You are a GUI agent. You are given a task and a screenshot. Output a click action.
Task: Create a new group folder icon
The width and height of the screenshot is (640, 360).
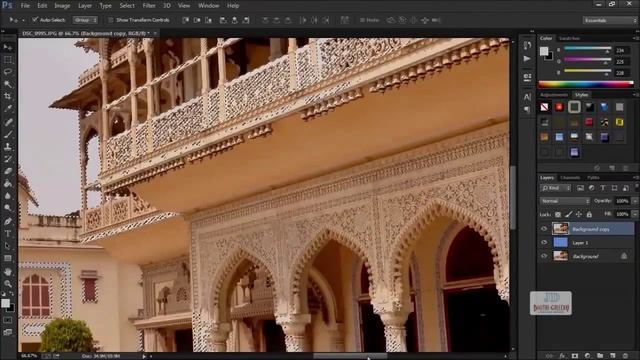[600, 356]
